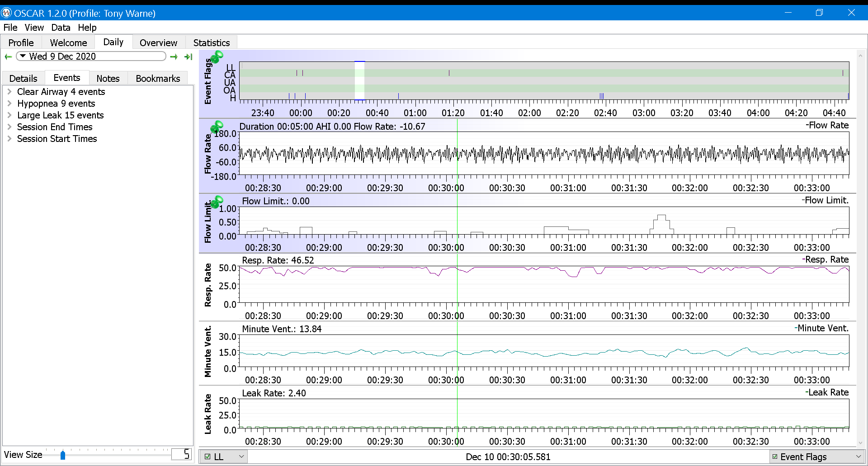Click the pin icon on Event Flags graph
868x466 pixels.
point(217,57)
